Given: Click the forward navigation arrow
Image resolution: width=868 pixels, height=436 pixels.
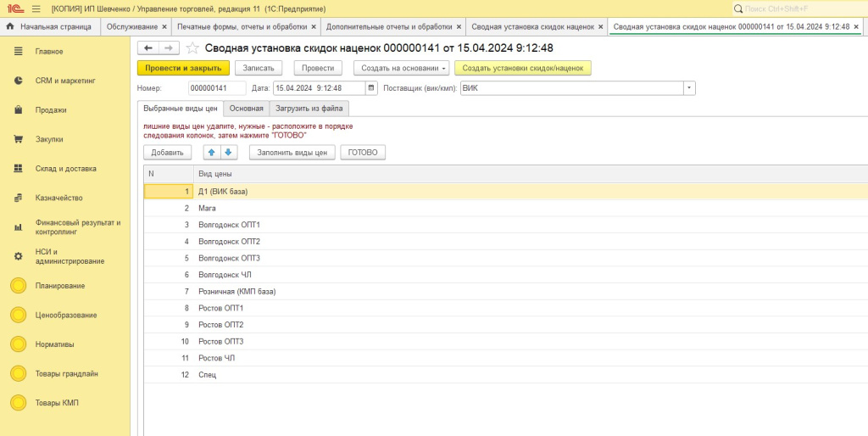Looking at the screenshot, I should (169, 48).
